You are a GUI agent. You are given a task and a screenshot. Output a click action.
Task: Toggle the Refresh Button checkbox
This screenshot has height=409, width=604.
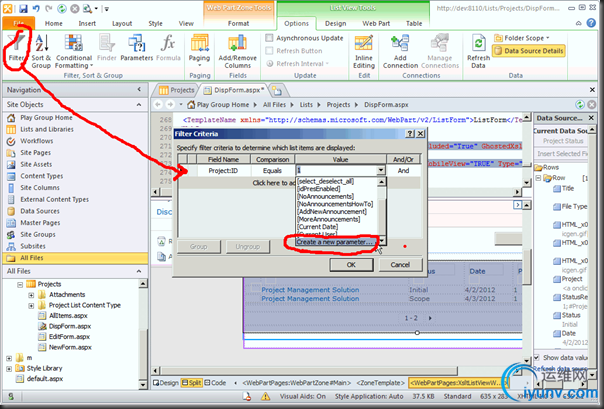[269, 50]
